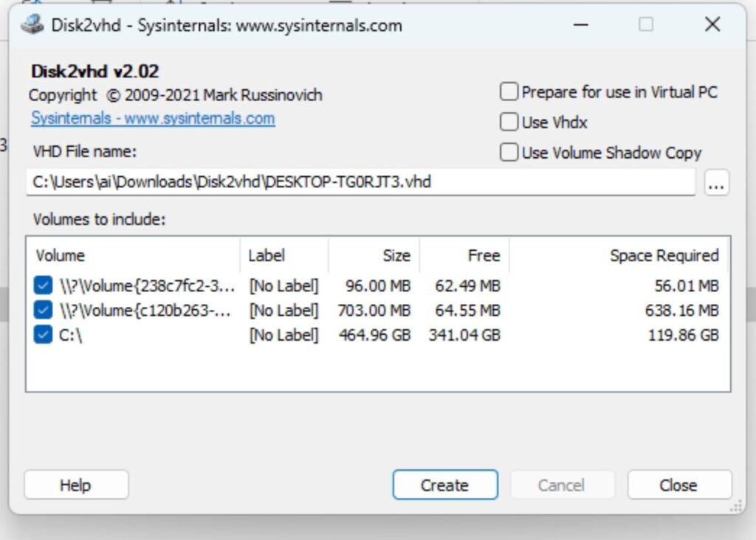Click the 119.86 GB space required value

pos(683,335)
